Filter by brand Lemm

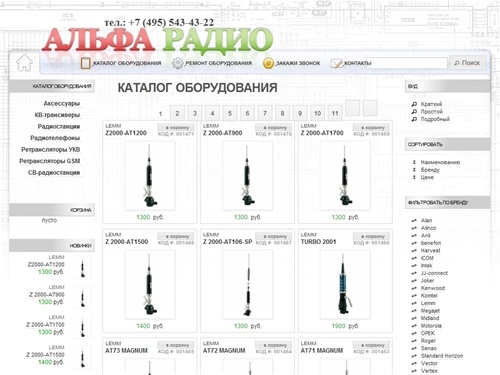coord(428,303)
